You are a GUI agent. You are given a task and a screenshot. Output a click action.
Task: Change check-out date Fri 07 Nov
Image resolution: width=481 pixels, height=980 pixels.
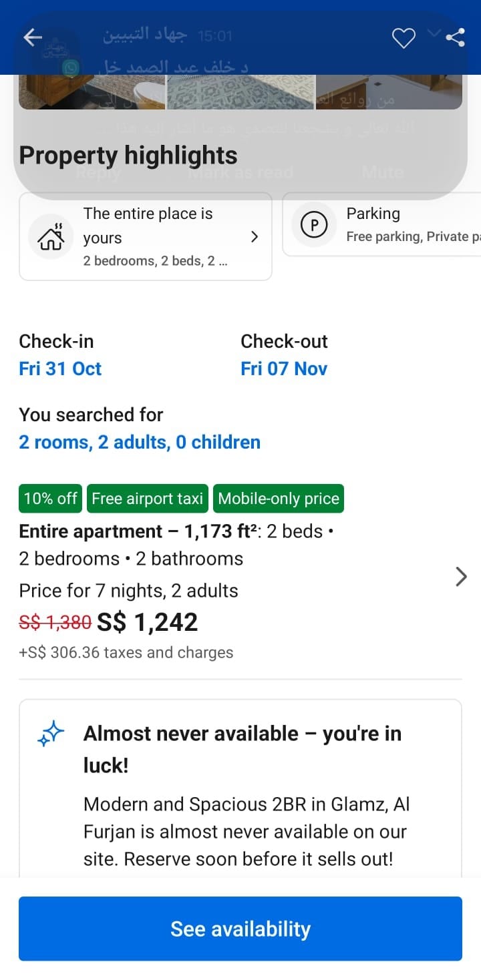(284, 369)
